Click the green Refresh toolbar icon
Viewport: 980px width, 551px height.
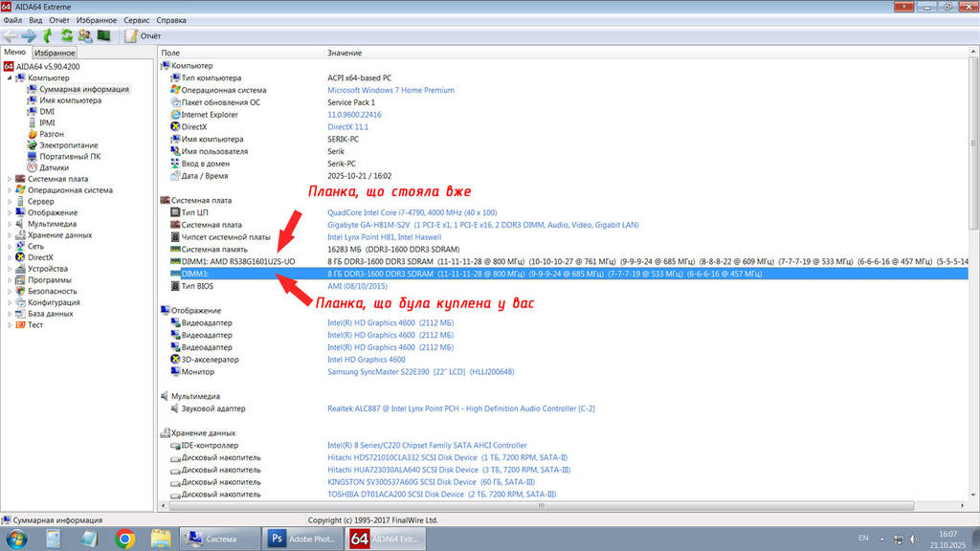(66, 35)
